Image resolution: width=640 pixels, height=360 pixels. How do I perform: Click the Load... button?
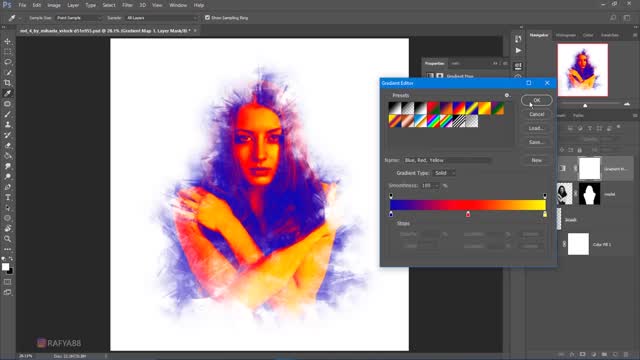tap(536, 128)
